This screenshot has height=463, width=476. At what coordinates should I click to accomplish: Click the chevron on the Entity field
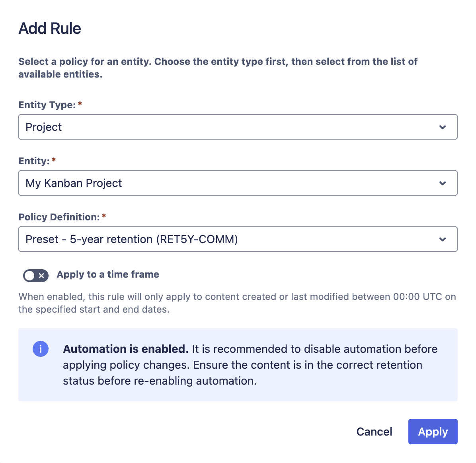pos(442,183)
